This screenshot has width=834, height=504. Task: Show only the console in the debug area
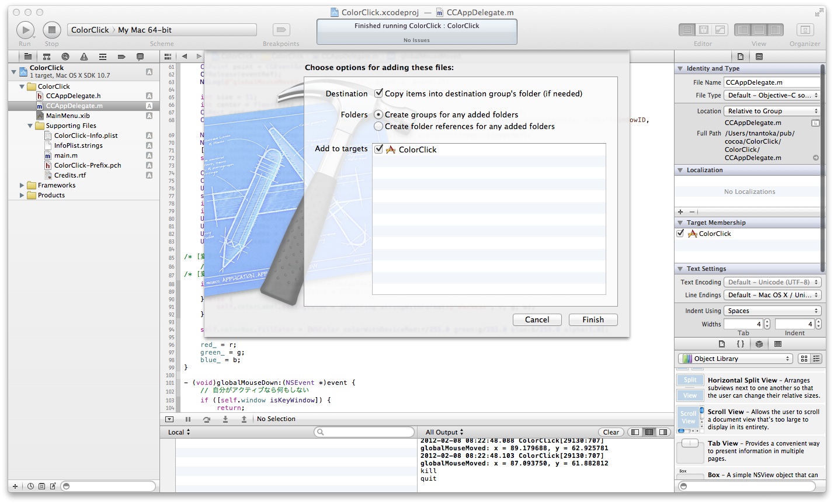click(663, 432)
